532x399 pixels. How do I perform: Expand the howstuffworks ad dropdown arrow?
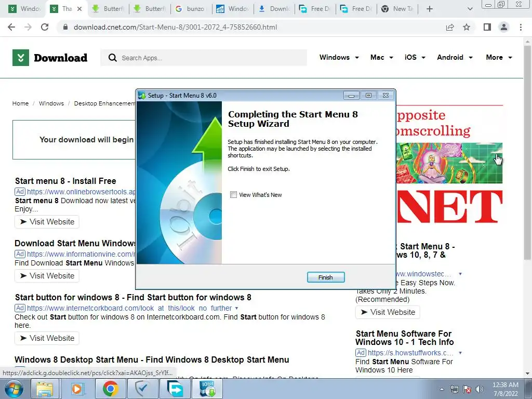click(x=460, y=353)
